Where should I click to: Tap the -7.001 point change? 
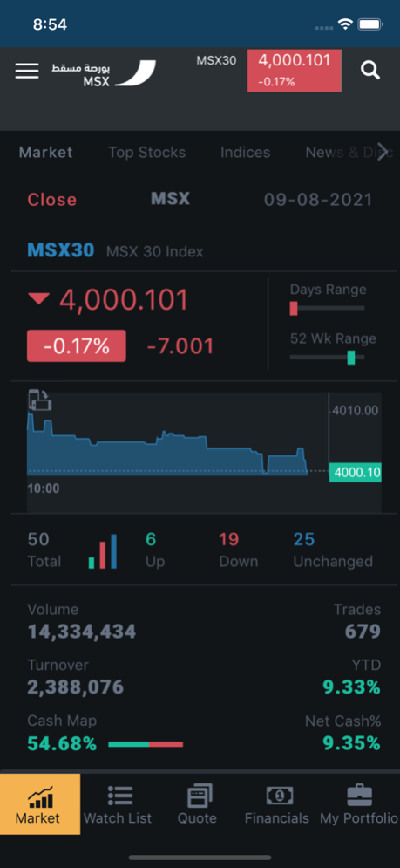180,346
